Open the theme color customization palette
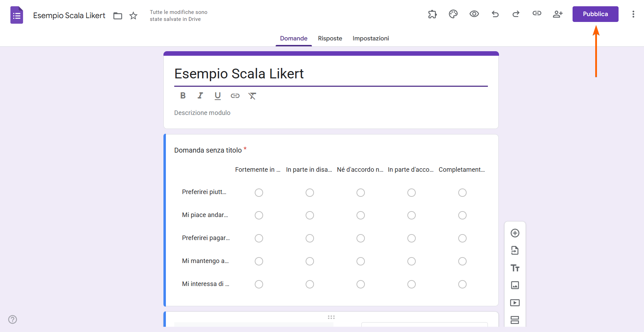This screenshot has width=644, height=332. coord(453,14)
